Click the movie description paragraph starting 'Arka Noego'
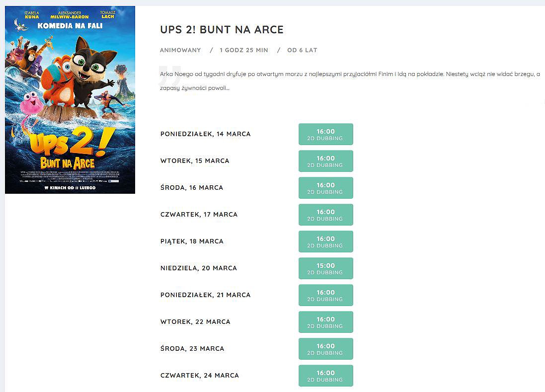 (x=350, y=81)
